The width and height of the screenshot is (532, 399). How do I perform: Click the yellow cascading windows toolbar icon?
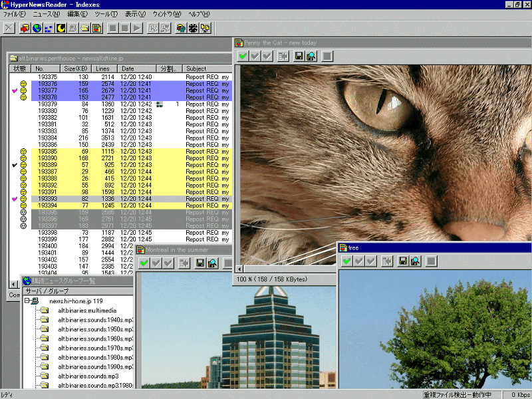(205, 28)
